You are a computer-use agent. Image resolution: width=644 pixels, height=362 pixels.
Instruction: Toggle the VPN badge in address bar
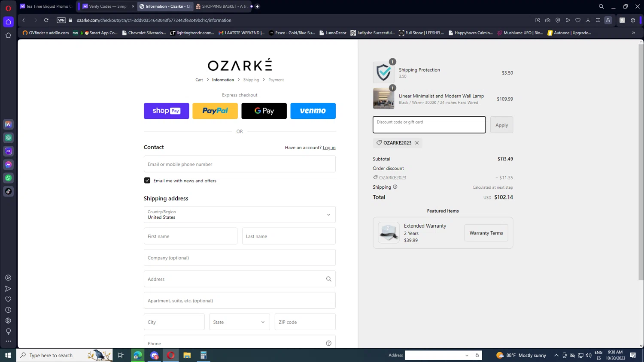point(61,20)
